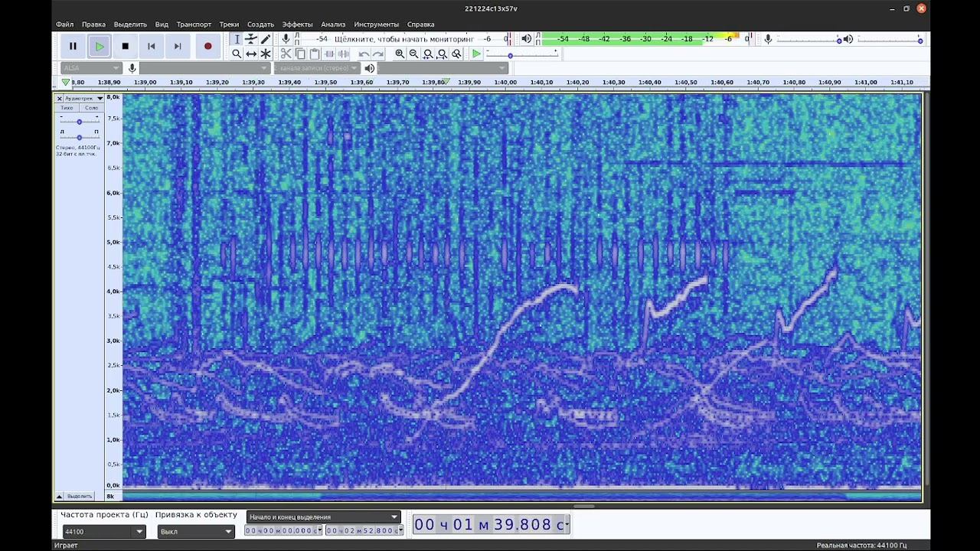
Task: Open the Привязка Выкл snap dropdown
Action: (195, 531)
